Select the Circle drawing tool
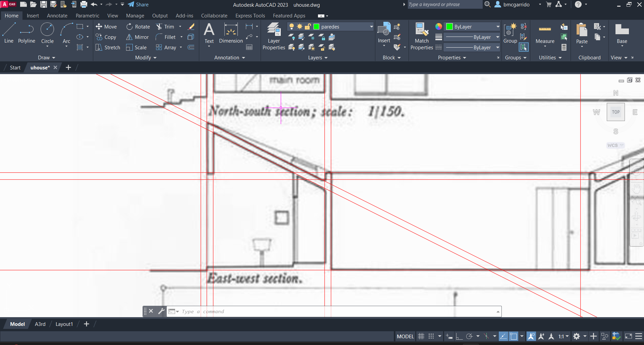 pos(47,33)
